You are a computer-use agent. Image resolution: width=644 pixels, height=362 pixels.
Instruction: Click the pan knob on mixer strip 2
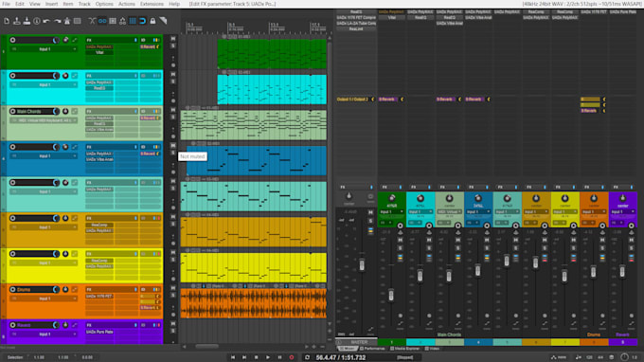pyautogui.click(x=420, y=198)
